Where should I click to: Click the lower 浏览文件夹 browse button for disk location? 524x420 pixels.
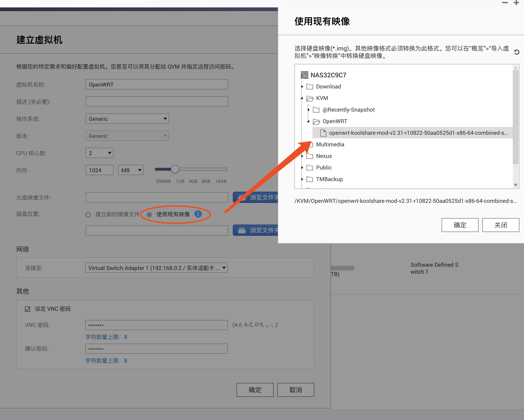coord(257,230)
